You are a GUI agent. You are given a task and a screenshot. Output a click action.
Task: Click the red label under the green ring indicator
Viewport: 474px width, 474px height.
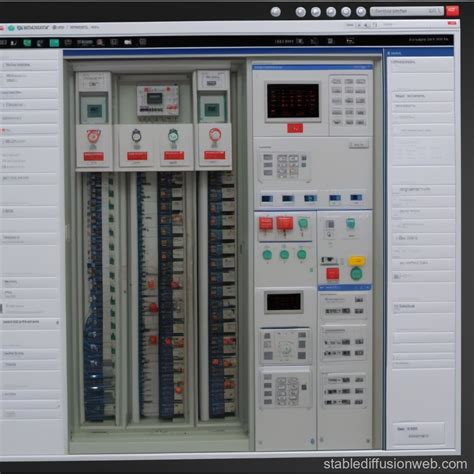174,155
